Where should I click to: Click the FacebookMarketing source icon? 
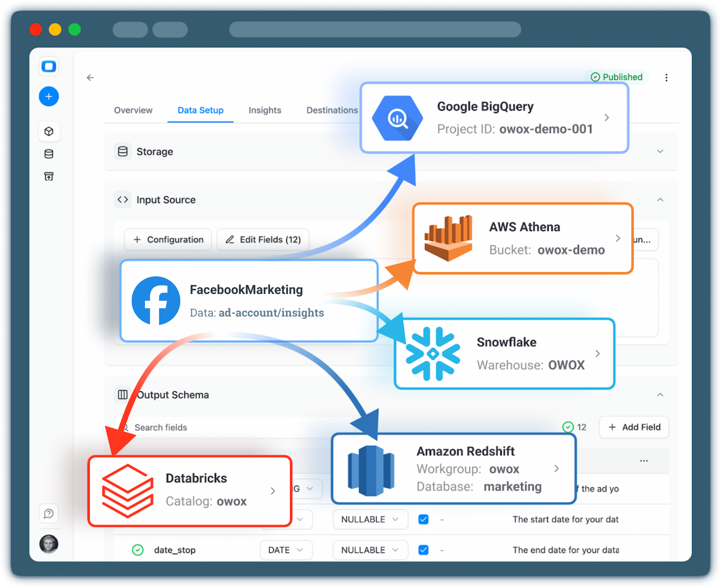156,300
